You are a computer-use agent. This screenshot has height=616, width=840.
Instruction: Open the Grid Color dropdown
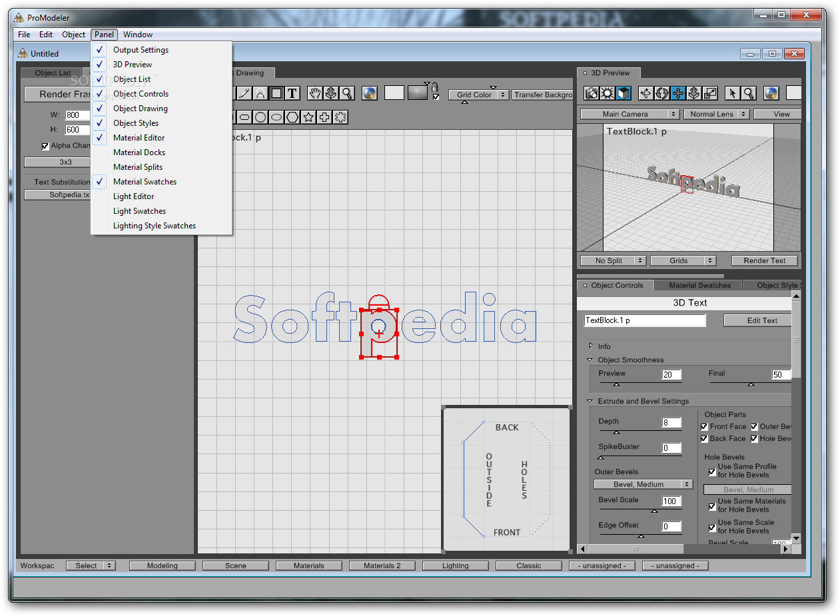pyautogui.click(x=478, y=95)
